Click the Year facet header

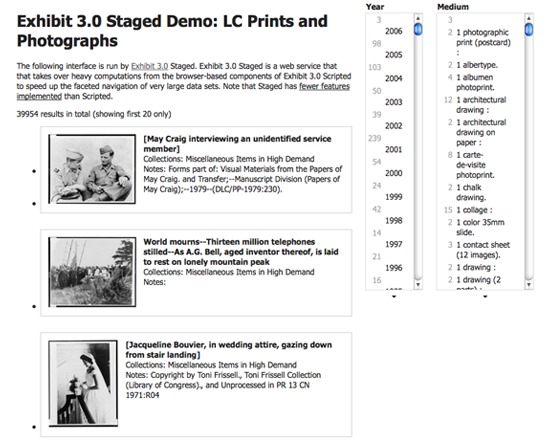click(x=375, y=7)
